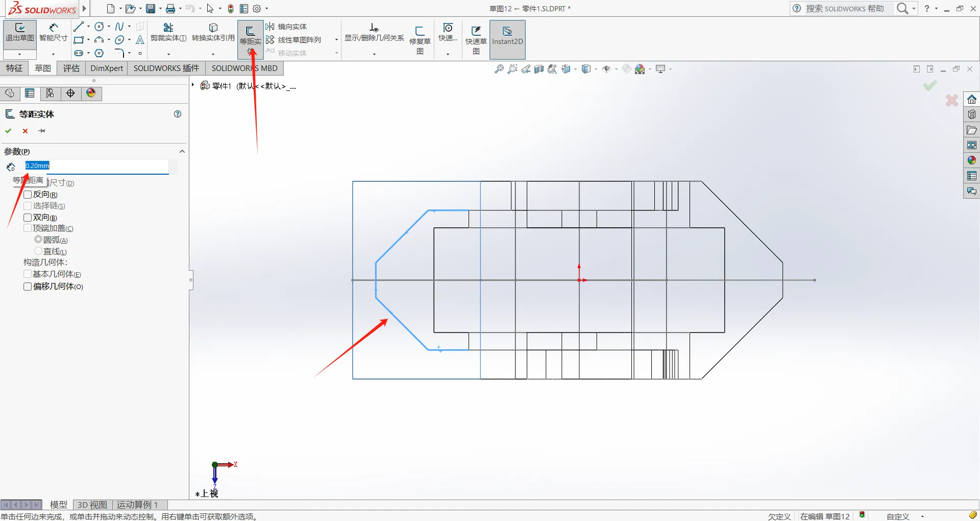Confirm offset with the green OK checkmark

[8, 131]
